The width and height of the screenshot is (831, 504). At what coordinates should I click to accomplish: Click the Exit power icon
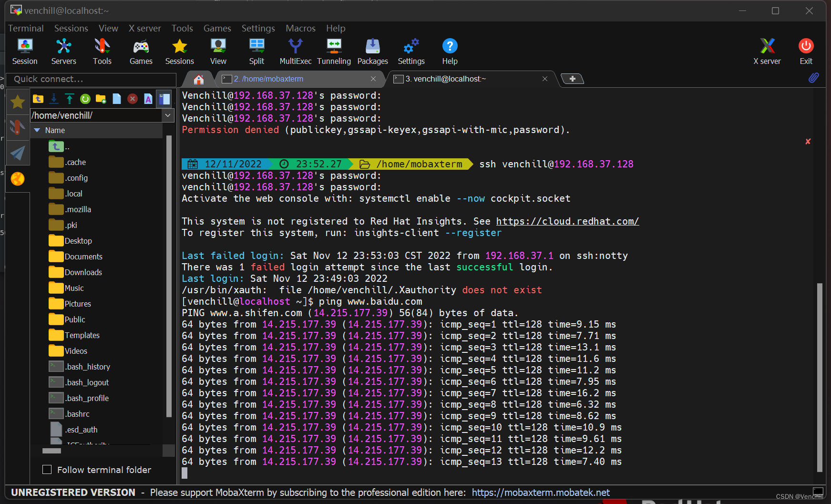point(806,51)
